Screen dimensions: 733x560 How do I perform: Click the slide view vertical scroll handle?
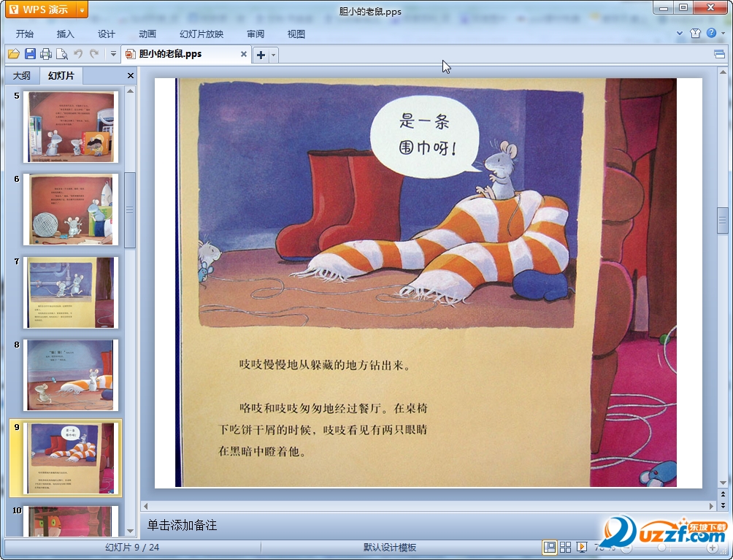click(x=723, y=220)
